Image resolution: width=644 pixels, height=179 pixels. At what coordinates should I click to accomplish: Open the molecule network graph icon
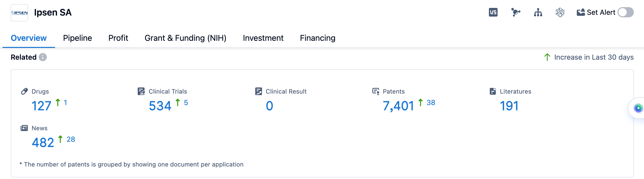tap(515, 12)
